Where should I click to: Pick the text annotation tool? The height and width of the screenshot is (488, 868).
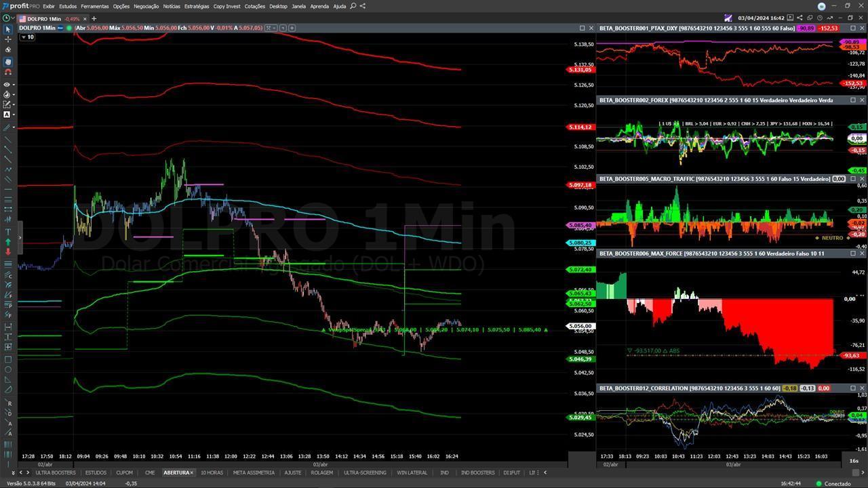coord(7,232)
